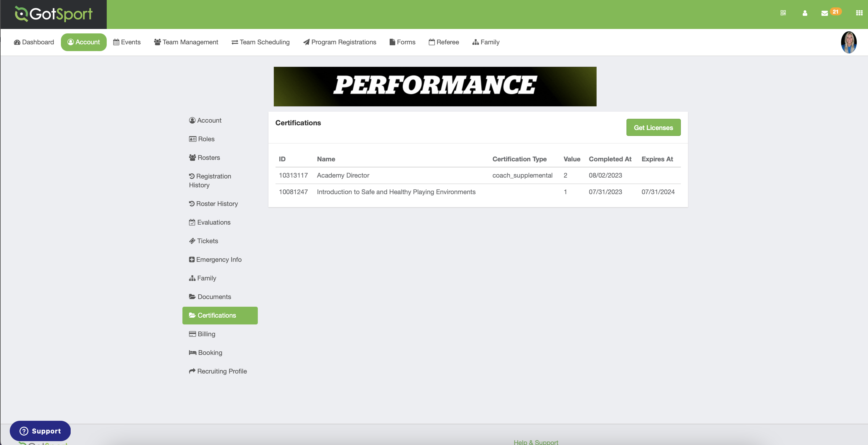This screenshot has width=868, height=445.
Task: Open the Referee tab
Action: (x=444, y=42)
